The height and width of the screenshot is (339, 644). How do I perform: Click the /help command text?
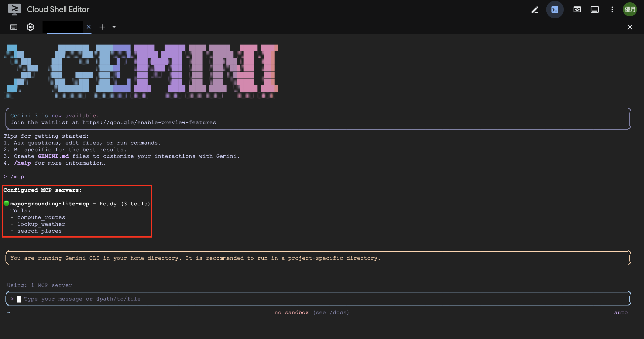(x=22, y=163)
